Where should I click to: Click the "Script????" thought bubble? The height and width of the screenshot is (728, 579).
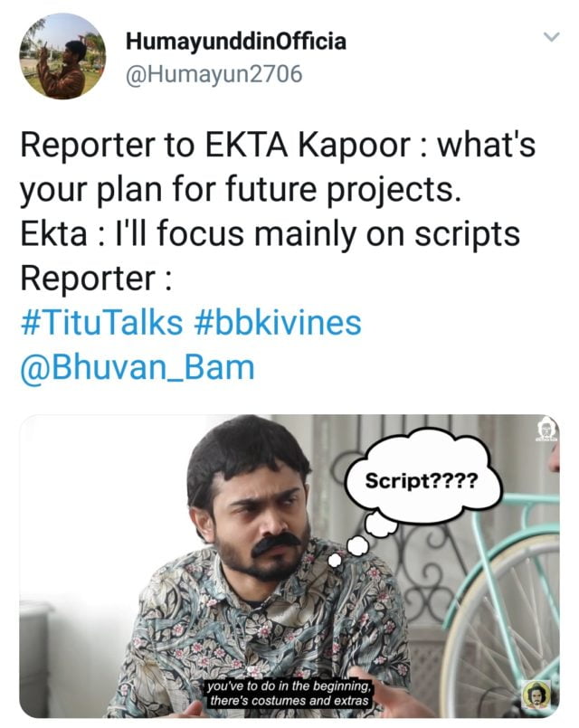[420, 479]
